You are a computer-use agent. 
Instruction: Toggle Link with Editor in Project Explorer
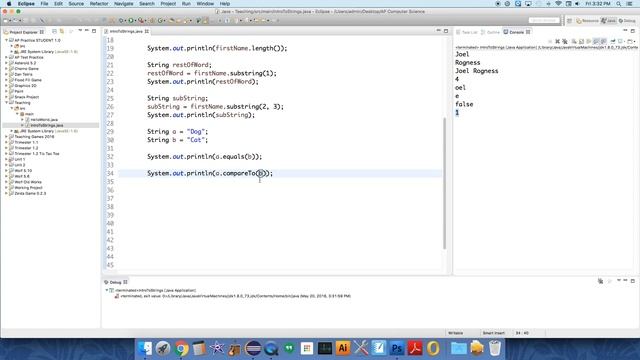[62, 31]
